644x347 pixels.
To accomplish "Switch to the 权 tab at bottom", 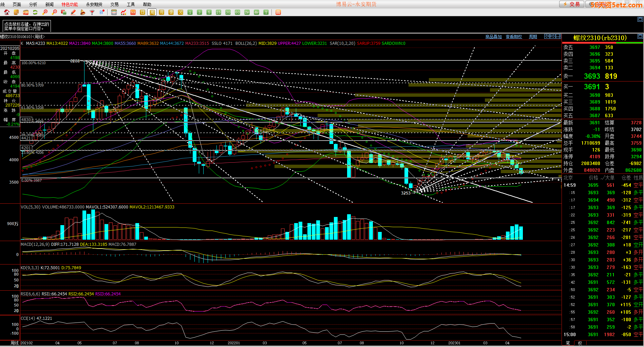I will click(580, 343).
